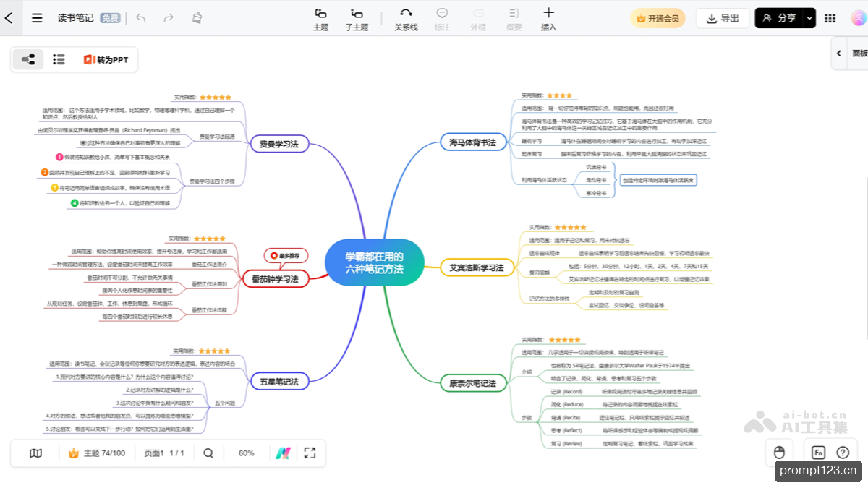Add a 标注 callout
Viewport: 868px width, 488px height.
442,20
